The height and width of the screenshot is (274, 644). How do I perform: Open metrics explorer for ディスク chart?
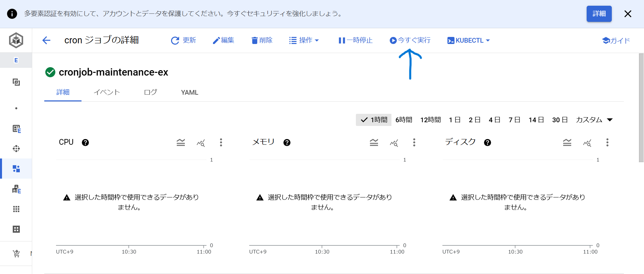[587, 143]
